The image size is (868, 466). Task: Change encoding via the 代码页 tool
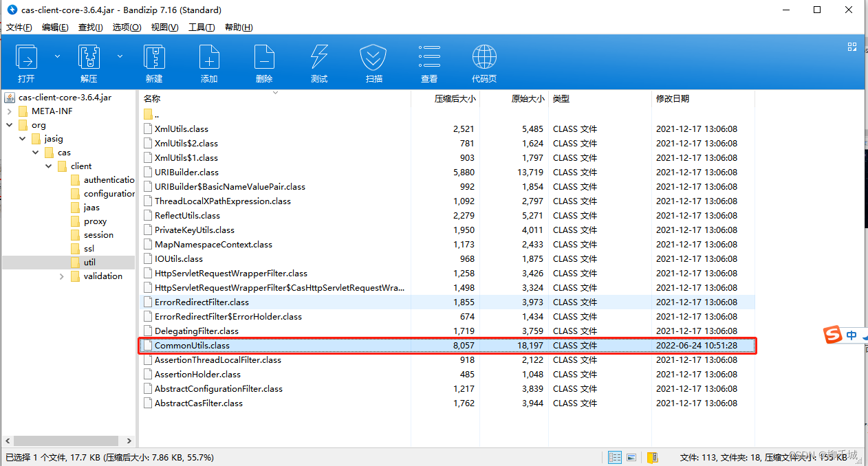[484, 63]
